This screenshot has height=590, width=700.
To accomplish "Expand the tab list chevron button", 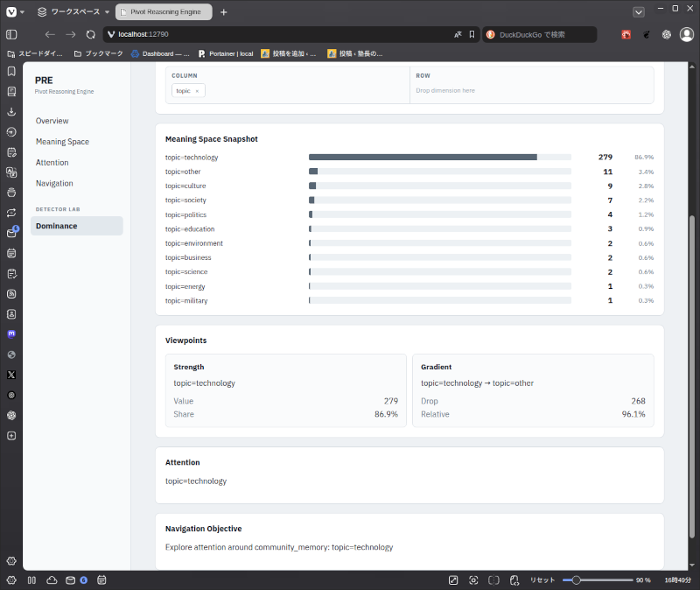I will (639, 12).
